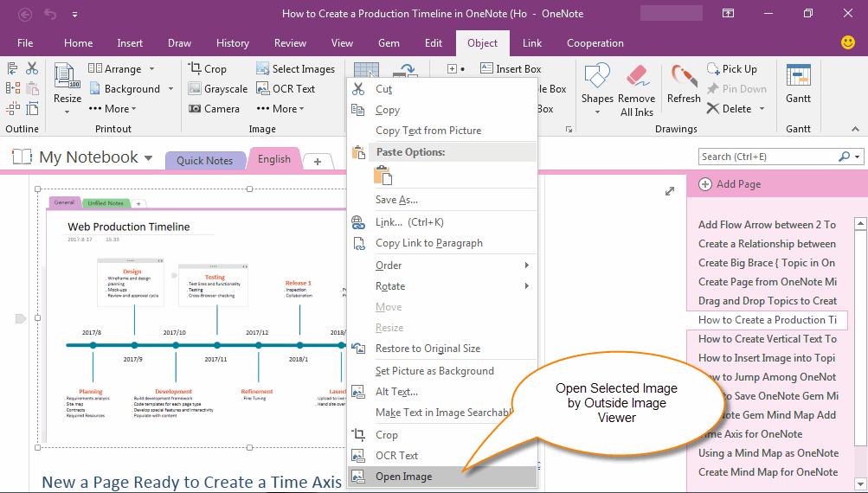Click Refresh drawings icon

pos(683,83)
